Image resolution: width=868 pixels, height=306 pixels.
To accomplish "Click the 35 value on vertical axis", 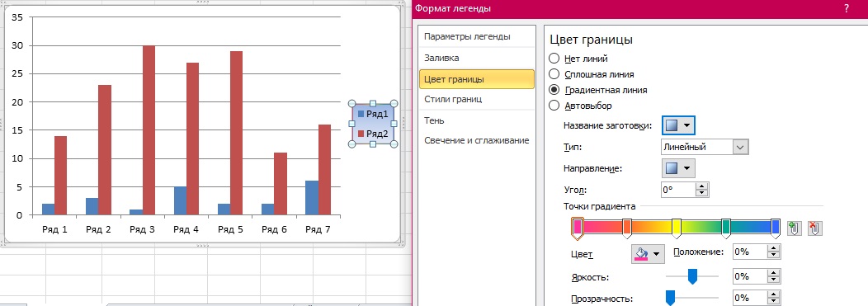I will tap(17, 17).
